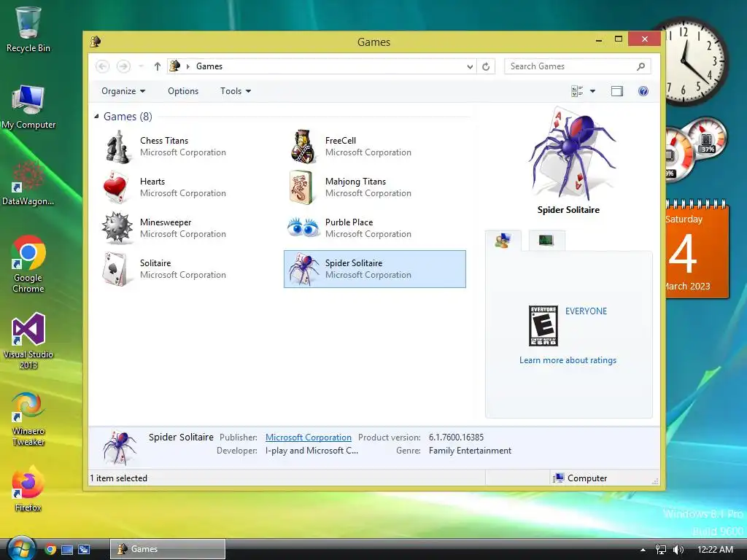
Task: Change the view layout icon
Action: pyautogui.click(x=577, y=91)
